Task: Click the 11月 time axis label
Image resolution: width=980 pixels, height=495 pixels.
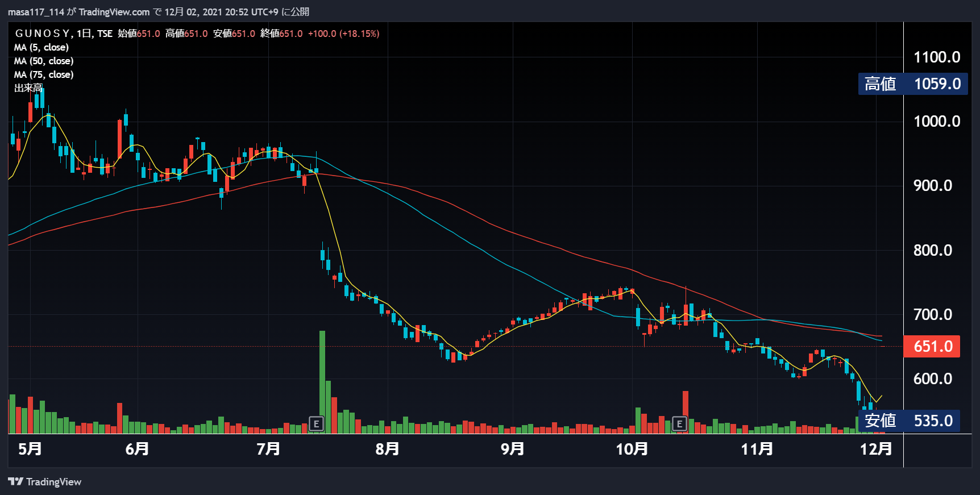Action: click(x=757, y=449)
